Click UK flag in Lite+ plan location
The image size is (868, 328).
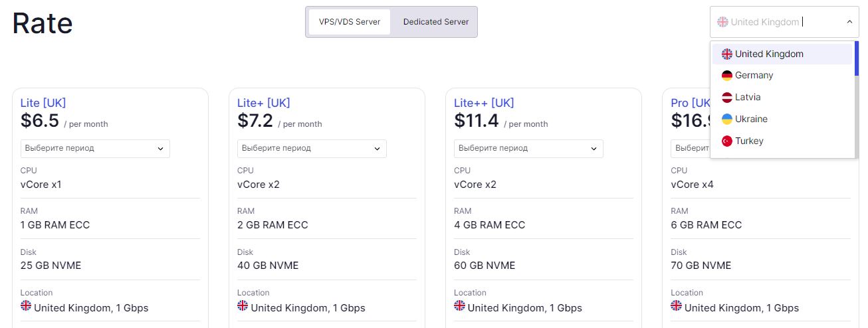(243, 305)
